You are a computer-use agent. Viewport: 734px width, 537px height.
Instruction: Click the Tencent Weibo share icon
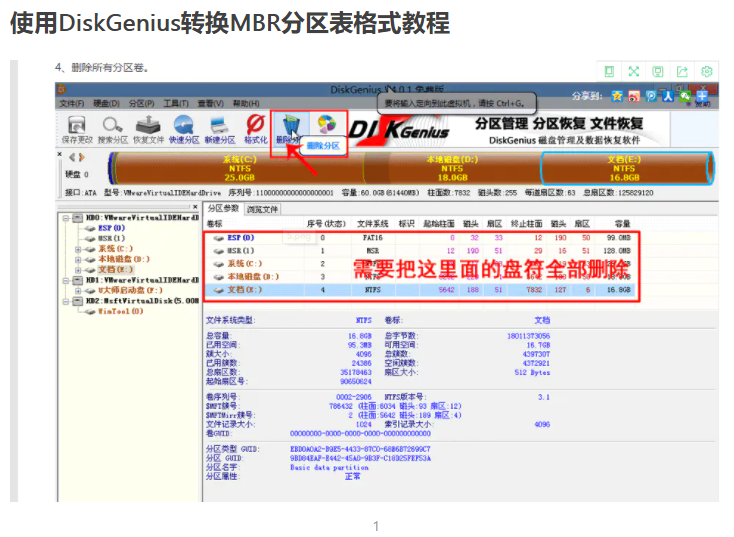click(651, 96)
